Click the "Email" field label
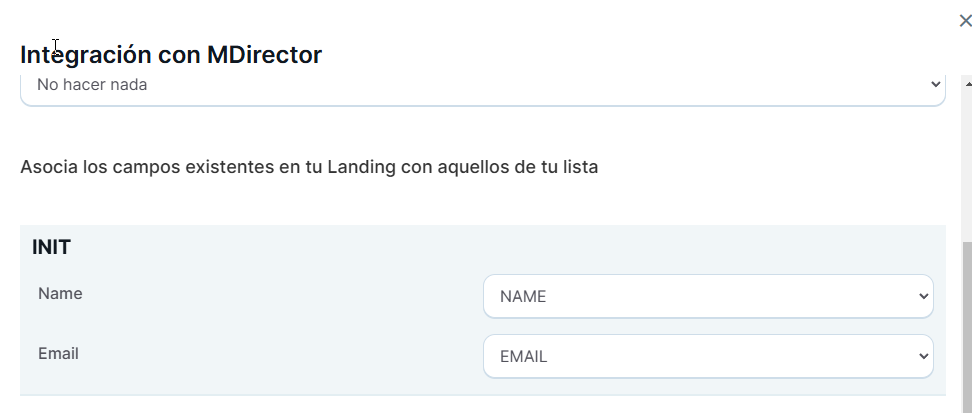Image resolution: width=972 pixels, height=413 pixels. click(58, 353)
